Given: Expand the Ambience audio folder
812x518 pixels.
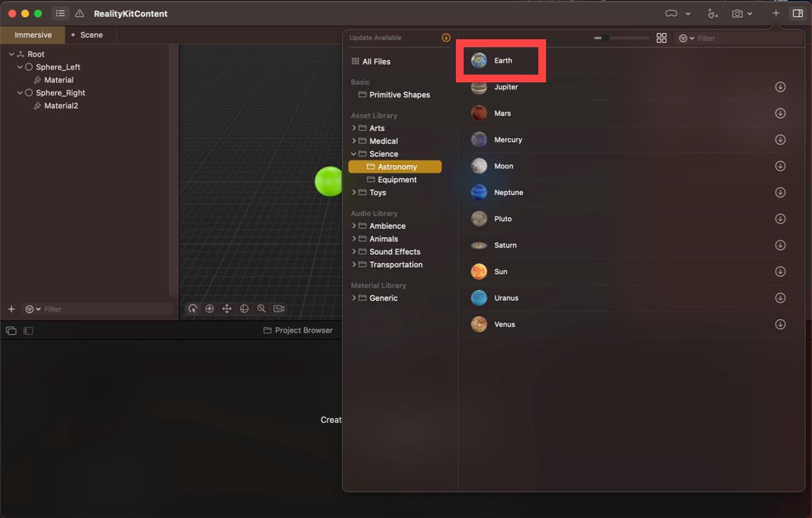Looking at the screenshot, I should [x=354, y=226].
